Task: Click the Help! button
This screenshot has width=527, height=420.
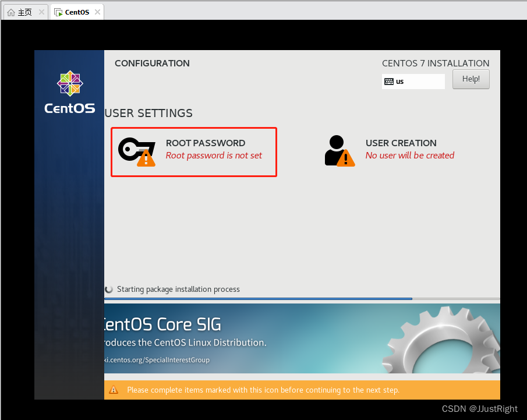Action: click(x=471, y=79)
